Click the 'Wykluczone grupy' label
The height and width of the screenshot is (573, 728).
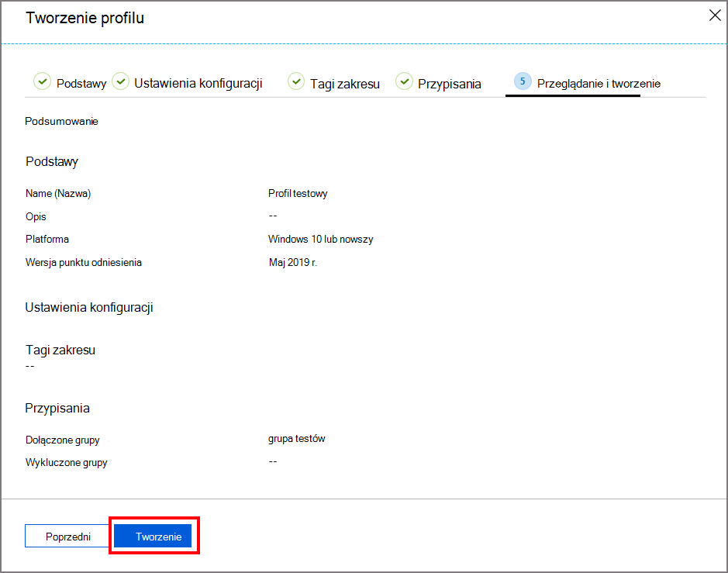pos(67,462)
